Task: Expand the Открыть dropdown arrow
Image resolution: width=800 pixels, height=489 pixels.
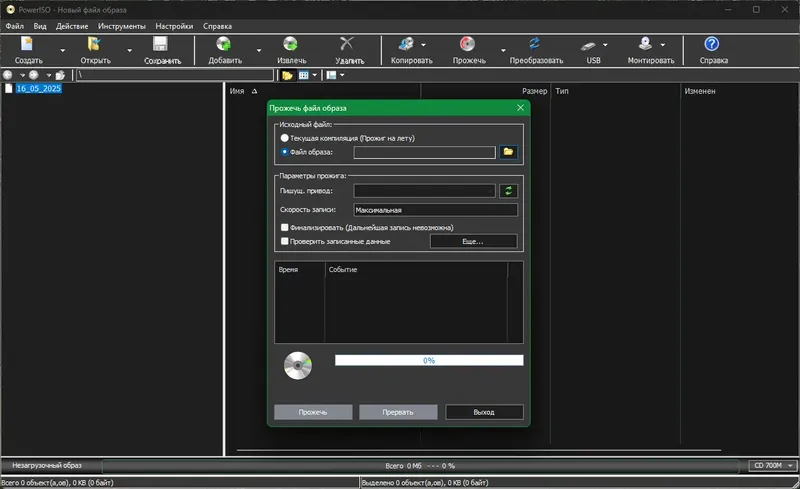Action: click(x=130, y=50)
